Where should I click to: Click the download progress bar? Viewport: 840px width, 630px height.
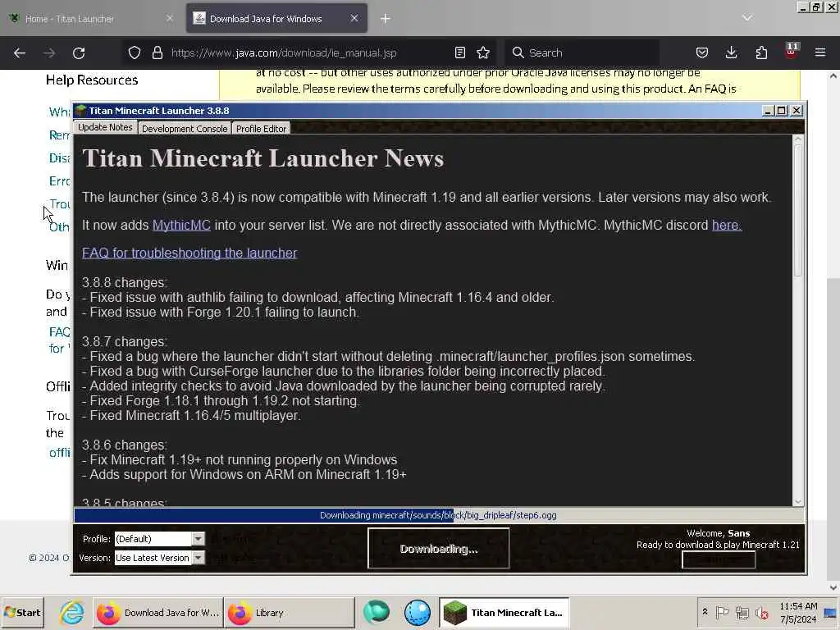438,515
